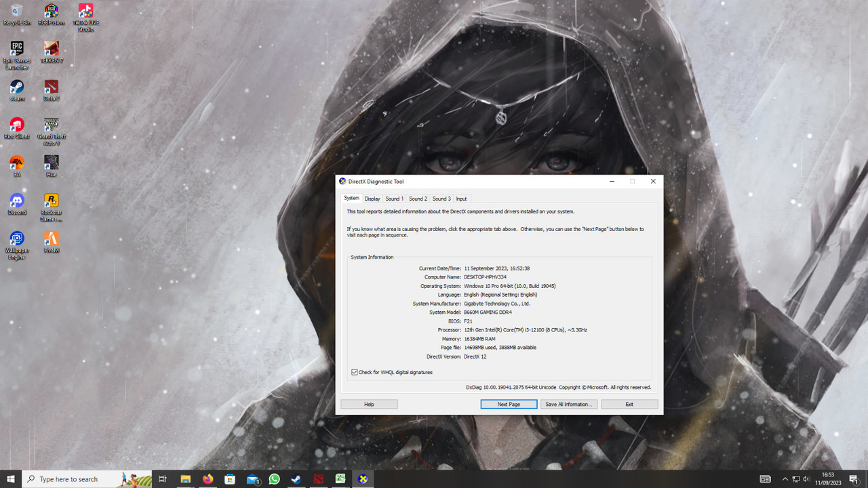Select the Rockstar Games Launcher desktop icon
This screenshot has height=488, width=868.
pos(52,207)
